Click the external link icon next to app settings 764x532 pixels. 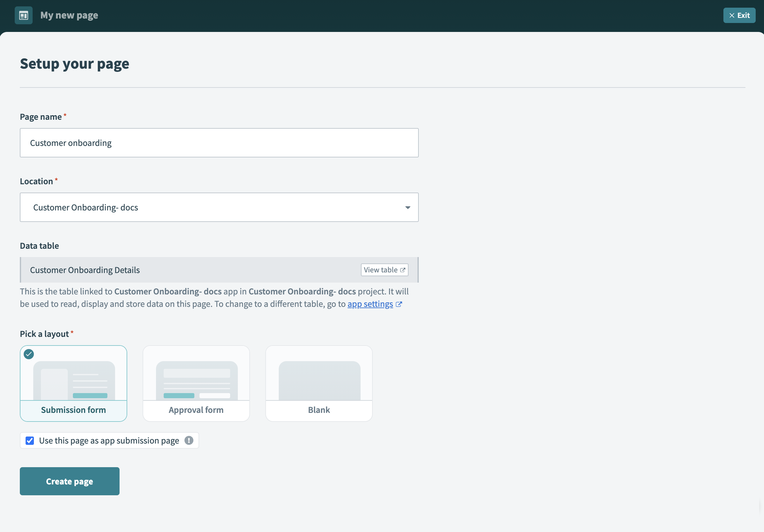pos(399,304)
